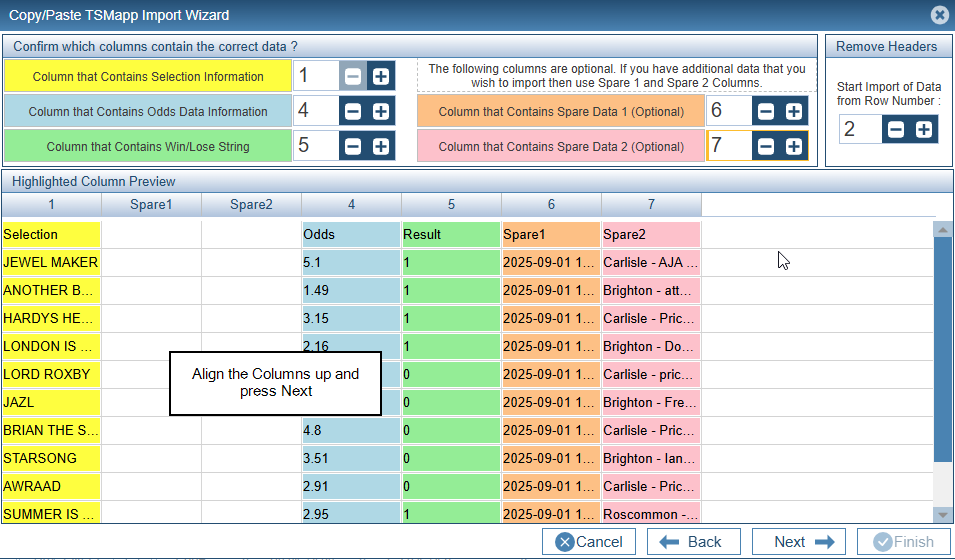Viewport: 955px width, 560px height.
Task: Go Back to previous wizard step
Action: (692, 542)
